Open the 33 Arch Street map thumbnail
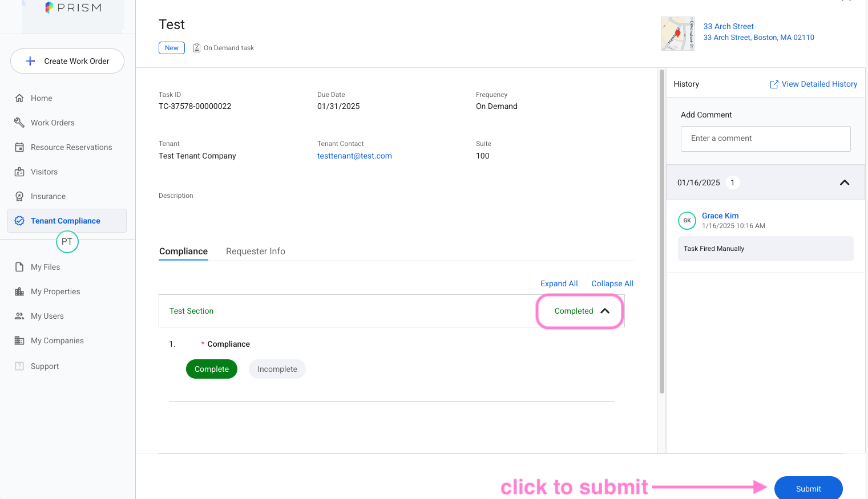Screen dimensions: 868x499 point(677,34)
